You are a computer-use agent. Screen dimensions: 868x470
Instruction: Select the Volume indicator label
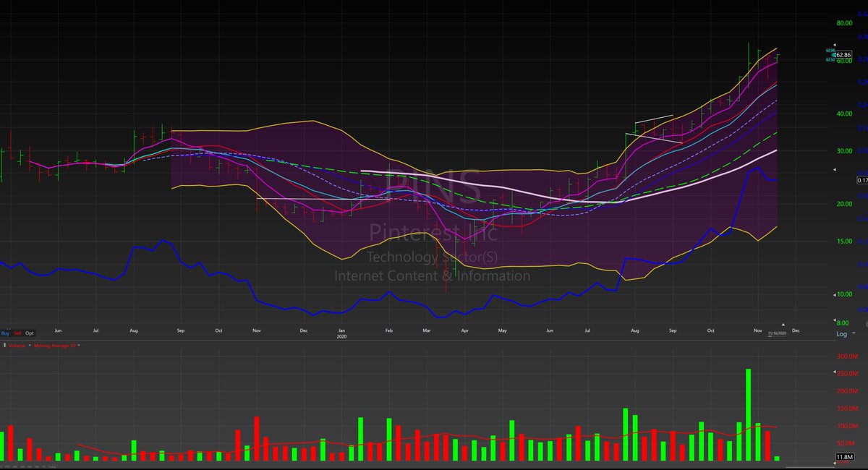[17, 345]
